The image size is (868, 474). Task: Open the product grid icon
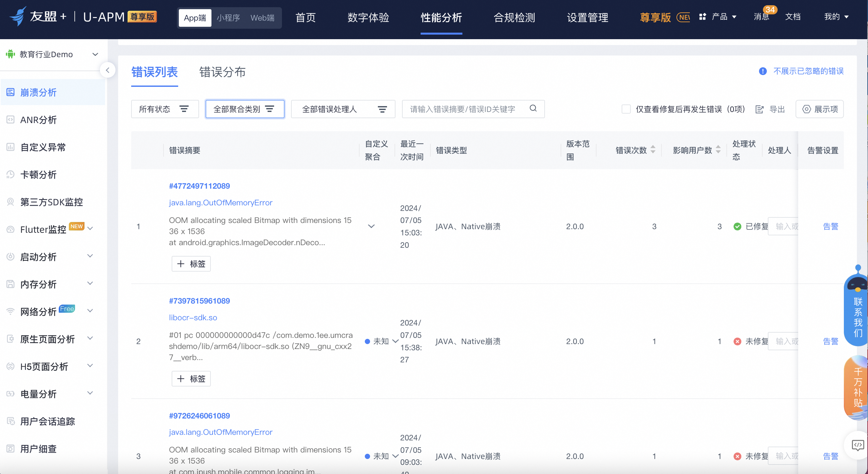point(703,17)
